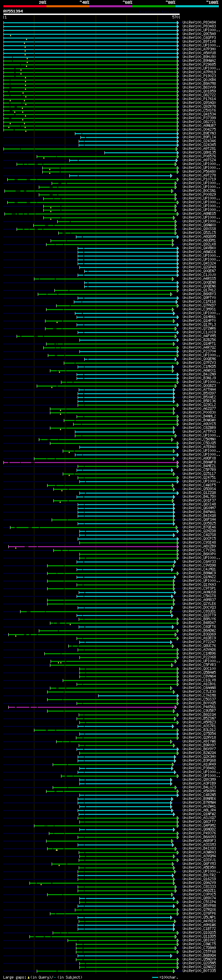Click UniRef100_Q6XI48 label
Viewport: 222px width, 980px height.
point(199,504)
